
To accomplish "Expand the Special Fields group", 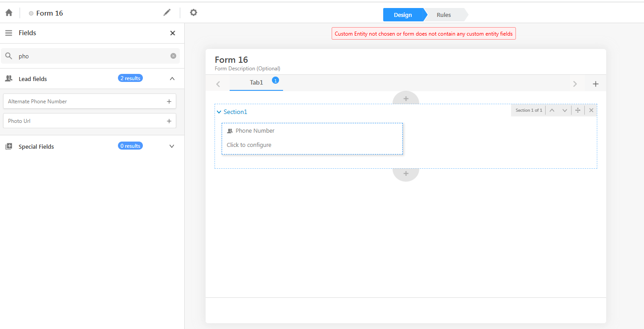I will point(172,146).
